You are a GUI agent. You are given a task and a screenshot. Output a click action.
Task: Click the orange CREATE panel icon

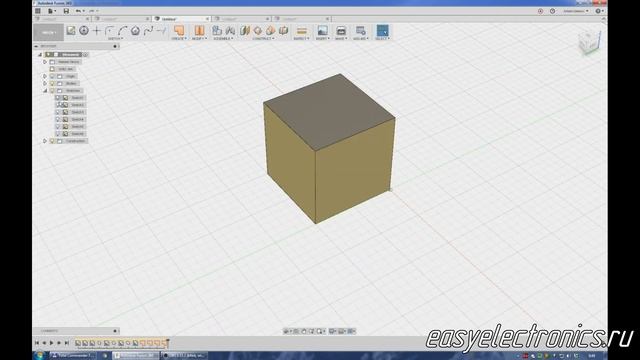(179, 31)
